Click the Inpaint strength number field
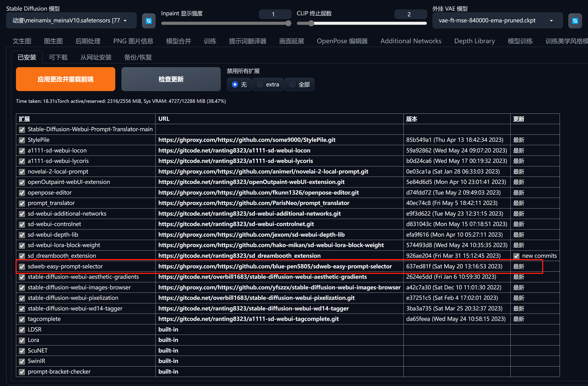This screenshot has width=588, height=386. click(275, 14)
